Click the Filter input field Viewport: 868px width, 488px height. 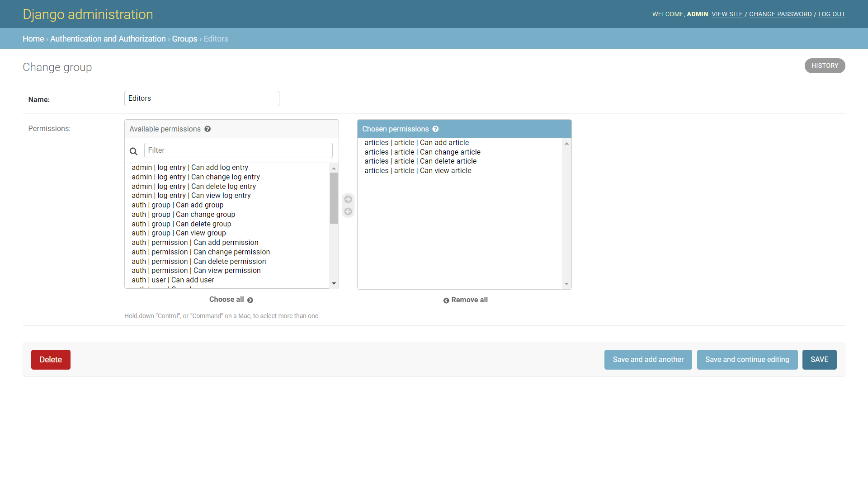pyautogui.click(x=238, y=150)
